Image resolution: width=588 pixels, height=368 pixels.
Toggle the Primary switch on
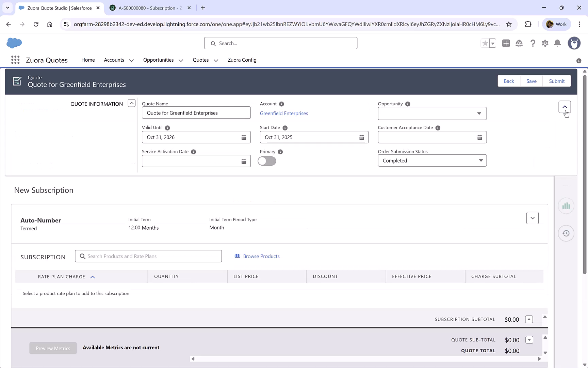(267, 161)
